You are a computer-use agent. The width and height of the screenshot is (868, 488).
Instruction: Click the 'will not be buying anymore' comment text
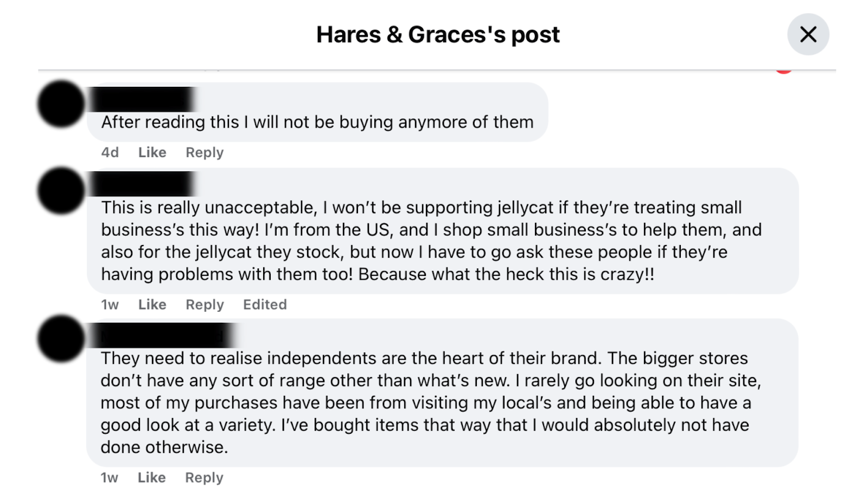click(x=317, y=122)
